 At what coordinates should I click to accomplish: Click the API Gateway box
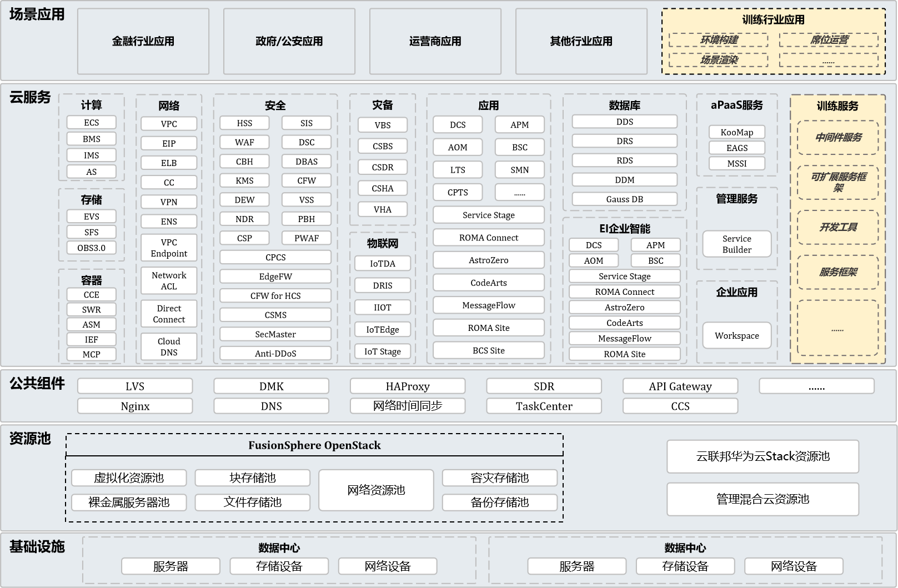click(x=680, y=386)
